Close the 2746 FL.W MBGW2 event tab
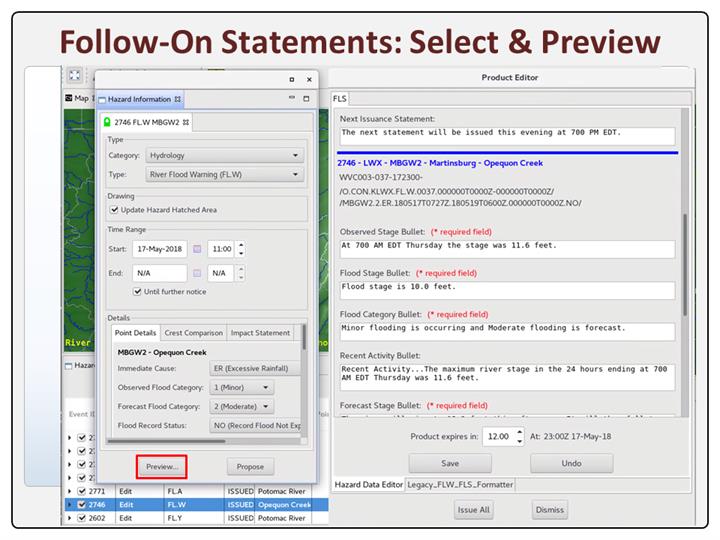The width and height of the screenshot is (720, 540). click(186, 122)
